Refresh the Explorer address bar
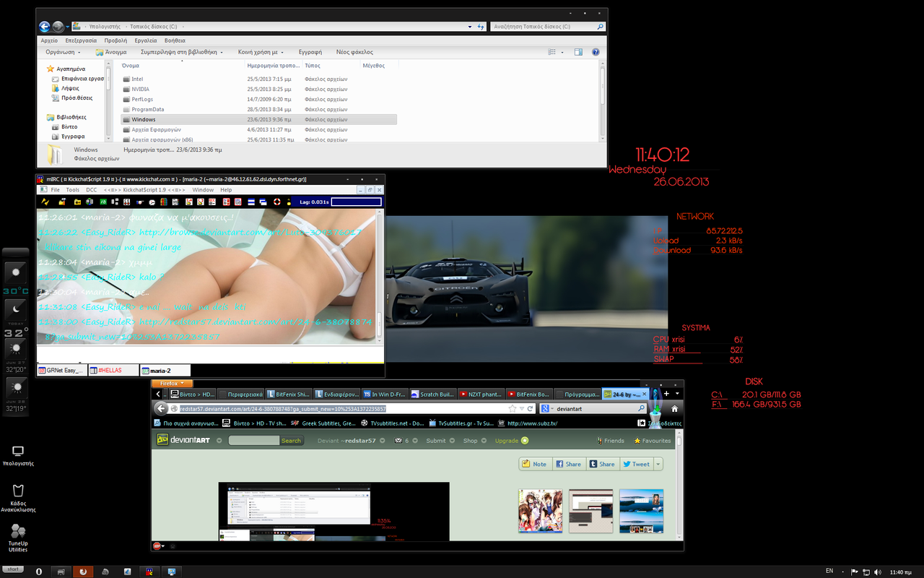 click(481, 27)
